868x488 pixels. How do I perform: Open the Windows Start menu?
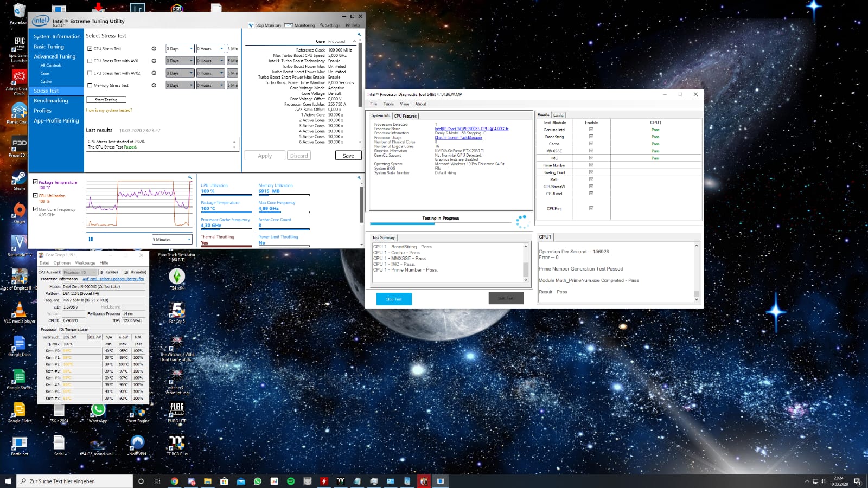pos(8,481)
